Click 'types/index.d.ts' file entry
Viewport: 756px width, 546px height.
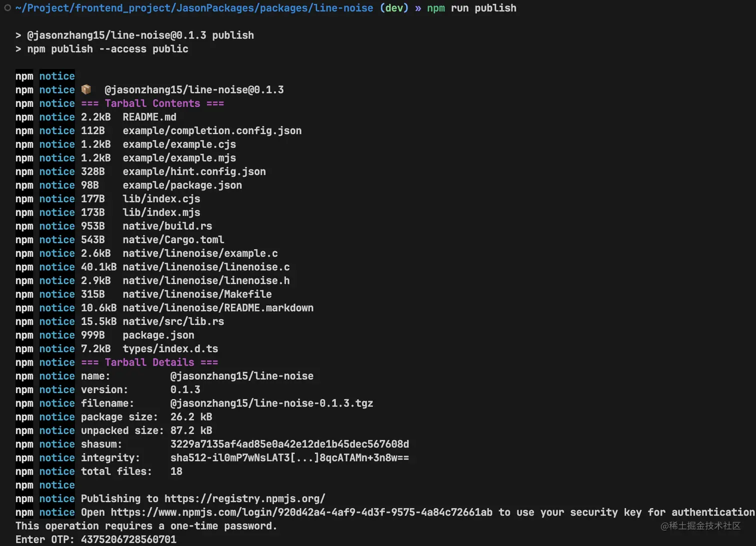tap(170, 349)
